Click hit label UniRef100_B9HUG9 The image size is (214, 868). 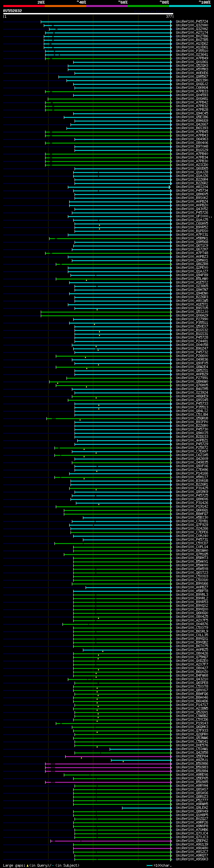tap(192, 121)
